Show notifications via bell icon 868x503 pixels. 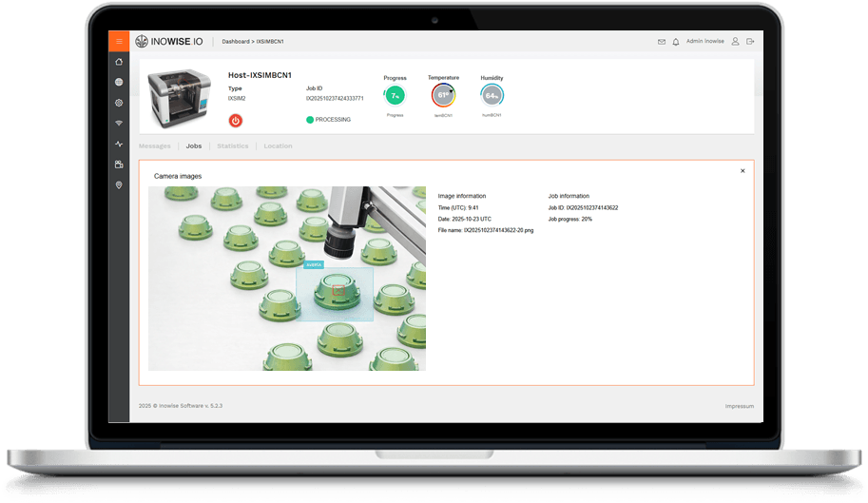coord(676,42)
